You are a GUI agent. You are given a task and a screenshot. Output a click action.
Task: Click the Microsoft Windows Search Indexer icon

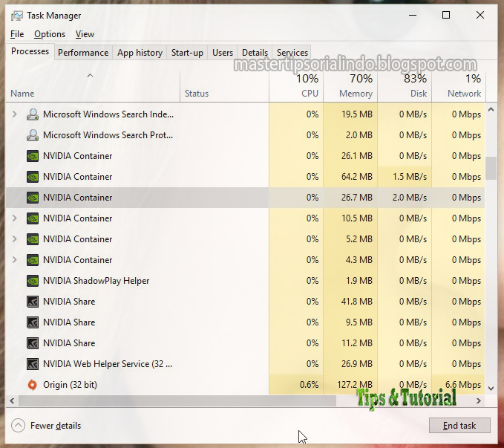point(33,114)
